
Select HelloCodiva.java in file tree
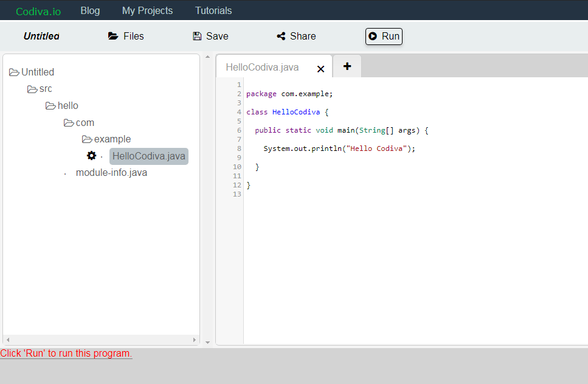[x=149, y=156]
